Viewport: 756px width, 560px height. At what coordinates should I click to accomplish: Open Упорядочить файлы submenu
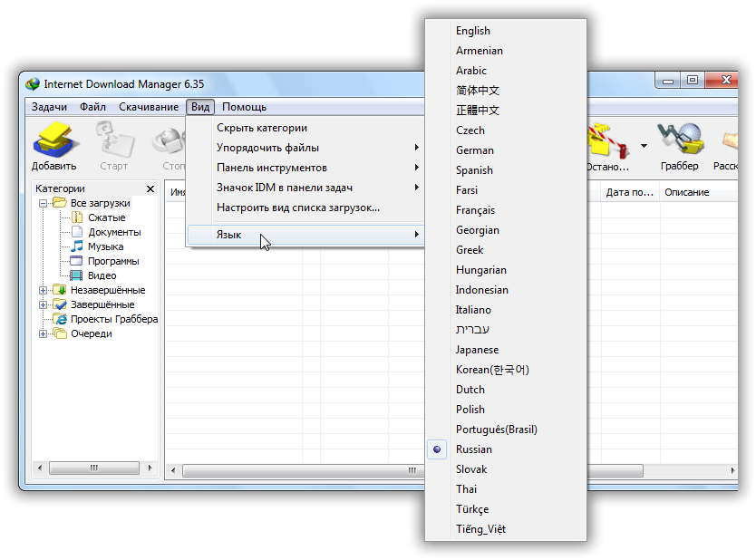tap(305, 148)
